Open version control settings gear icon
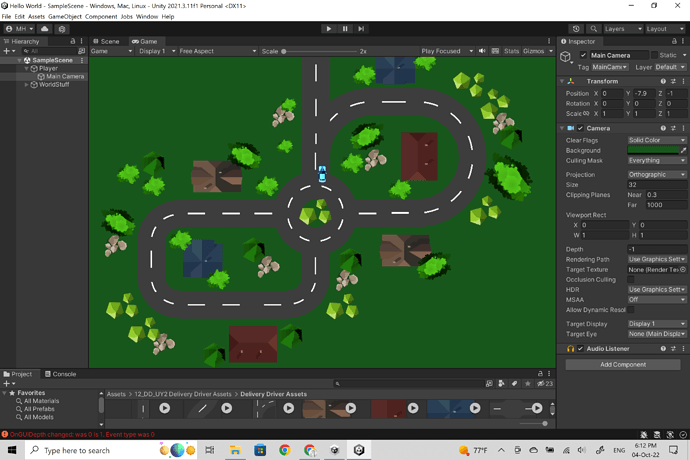The image size is (690, 460). click(x=62, y=29)
